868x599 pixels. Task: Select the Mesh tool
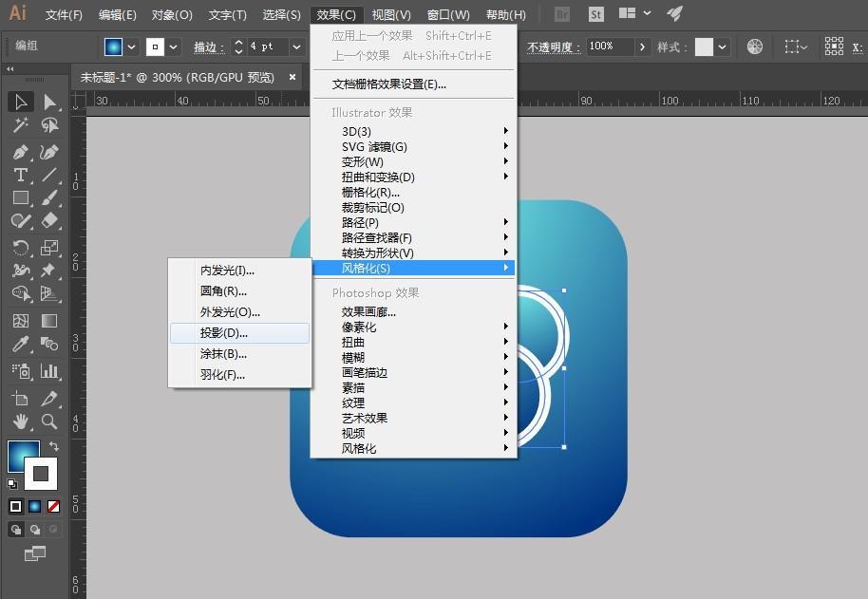pyautogui.click(x=21, y=321)
